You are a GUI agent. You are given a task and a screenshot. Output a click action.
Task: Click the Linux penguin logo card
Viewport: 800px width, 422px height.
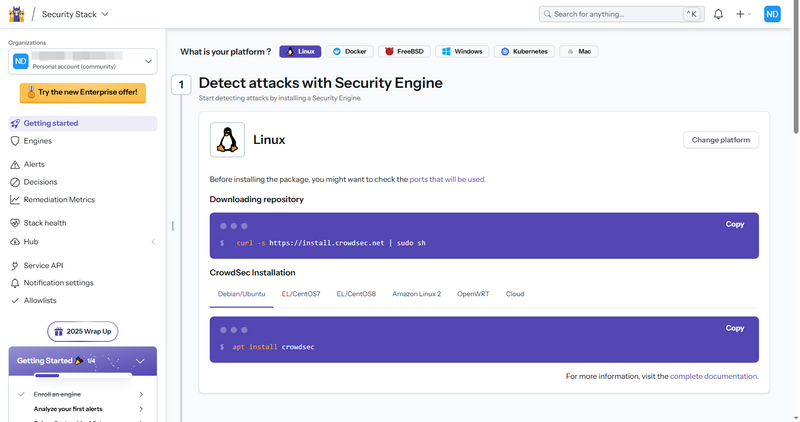(x=227, y=140)
